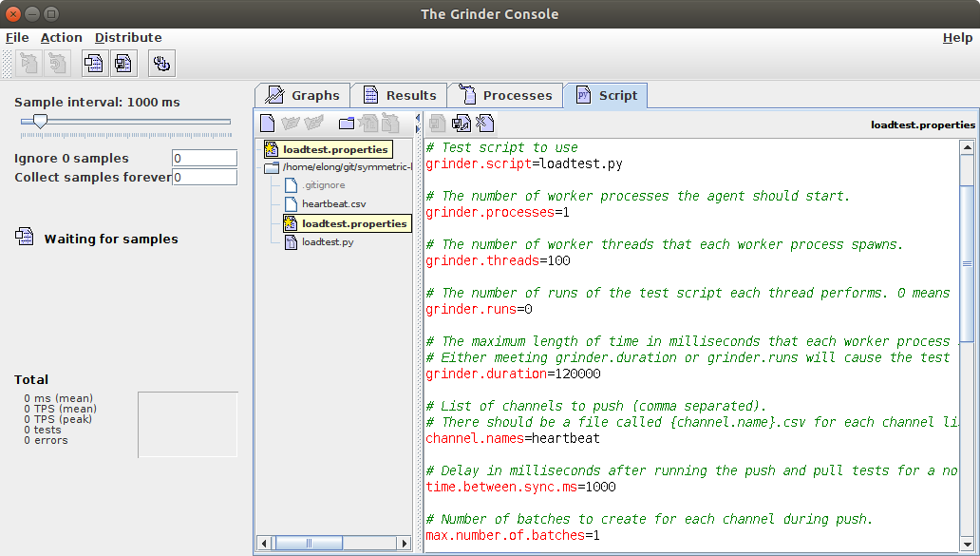The width and height of the screenshot is (980, 556).
Task: Switch to the Graphs tab
Action: click(x=303, y=96)
